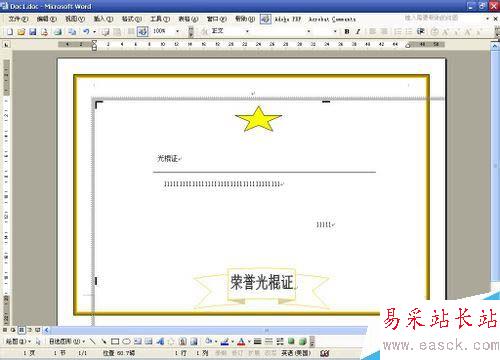Switch to Normal view button
The image size is (500, 360).
pyautogui.click(x=5, y=330)
